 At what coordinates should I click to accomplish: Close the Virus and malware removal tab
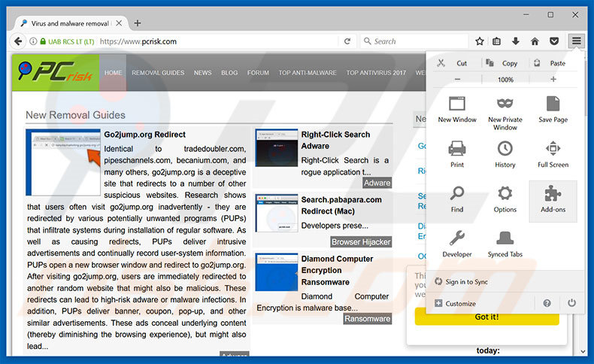tap(119, 23)
